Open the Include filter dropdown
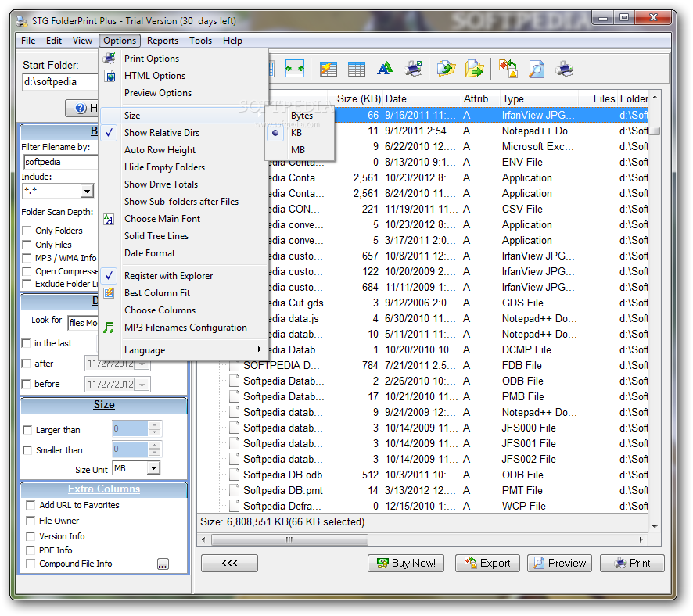The height and width of the screenshot is (616, 693). tap(87, 192)
